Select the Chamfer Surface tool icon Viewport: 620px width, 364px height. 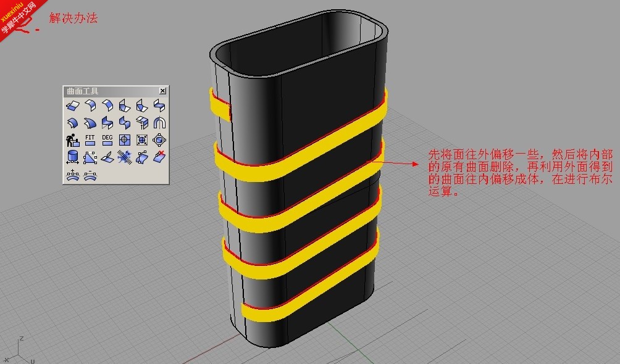107,105
